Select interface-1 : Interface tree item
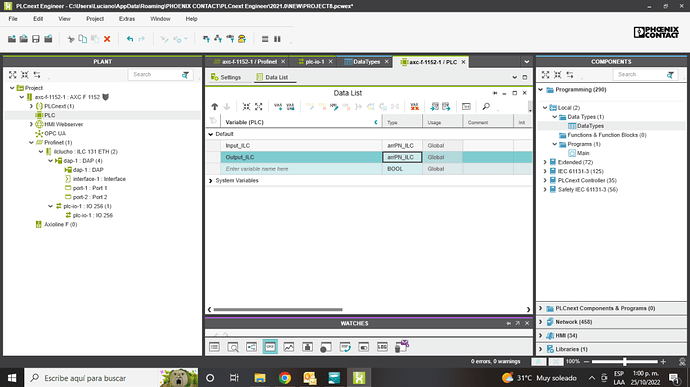 pos(99,179)
